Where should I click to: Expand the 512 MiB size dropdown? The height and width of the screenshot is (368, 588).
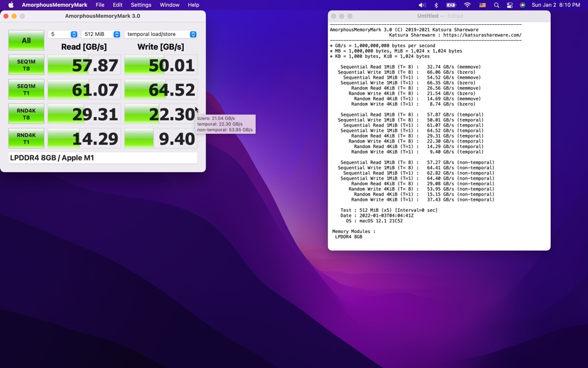pyautogui.click(x=101, y=35)
